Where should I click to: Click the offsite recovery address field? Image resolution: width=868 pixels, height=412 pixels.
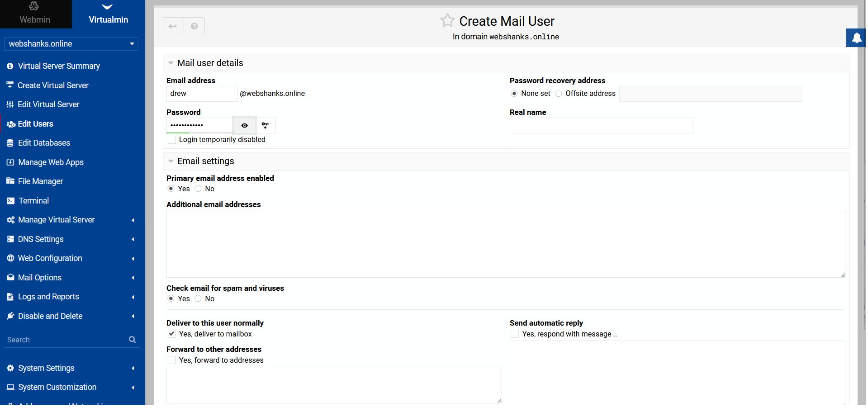711,94
